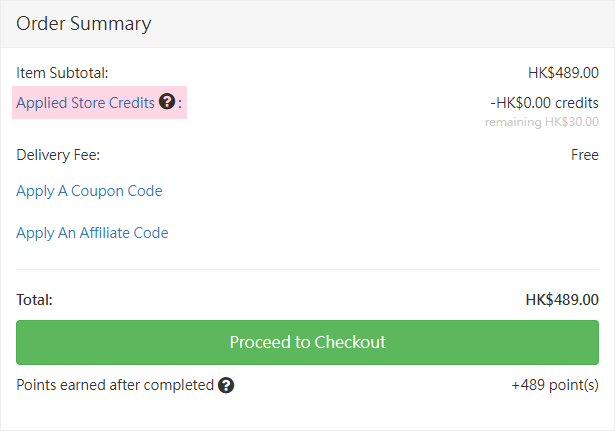Viewport: 615px width, 431px height.
Task: Click the help icon beside Applied Store Credits
Action: (167, 102)
